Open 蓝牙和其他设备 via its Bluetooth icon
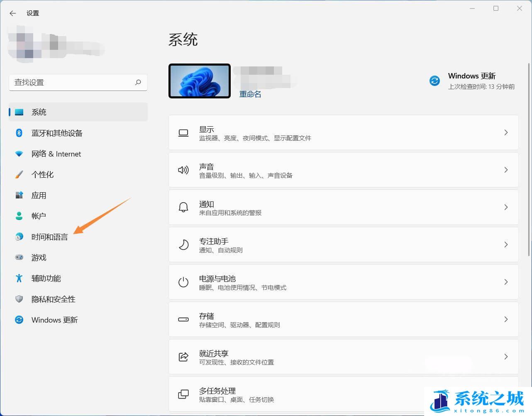This screenshot has width=532, height=416. pyautogui.click(x=19, y=133)
